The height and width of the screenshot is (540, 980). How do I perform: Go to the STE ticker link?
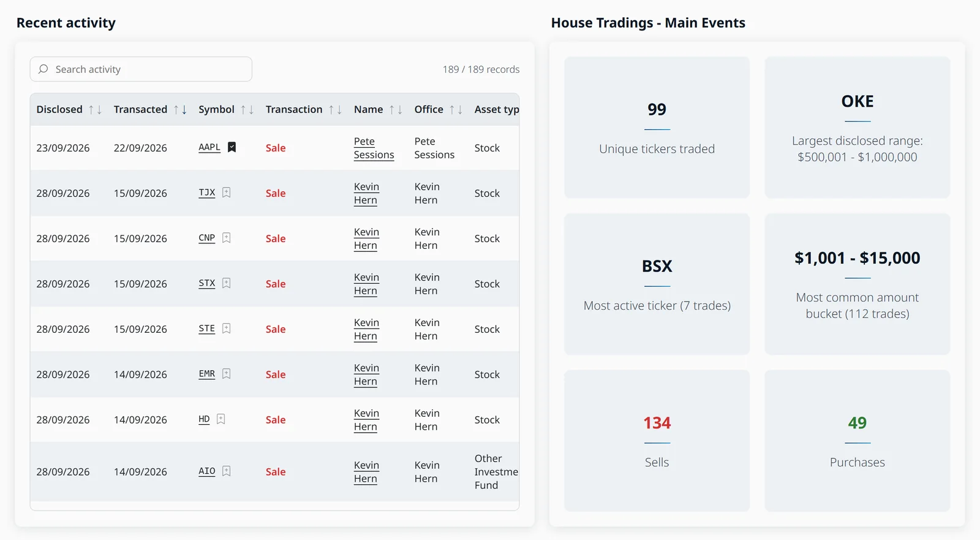(207, 329)
